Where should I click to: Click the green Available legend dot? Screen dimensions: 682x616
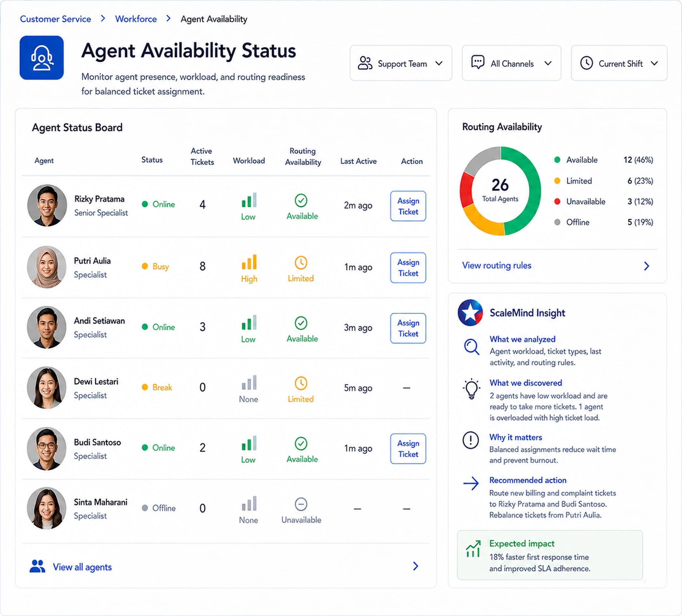[557, 160]
